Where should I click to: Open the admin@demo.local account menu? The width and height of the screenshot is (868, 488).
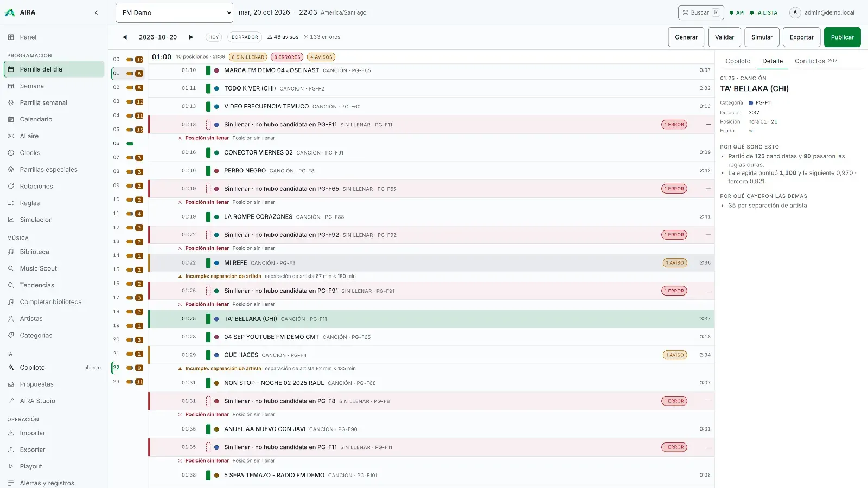822,12
